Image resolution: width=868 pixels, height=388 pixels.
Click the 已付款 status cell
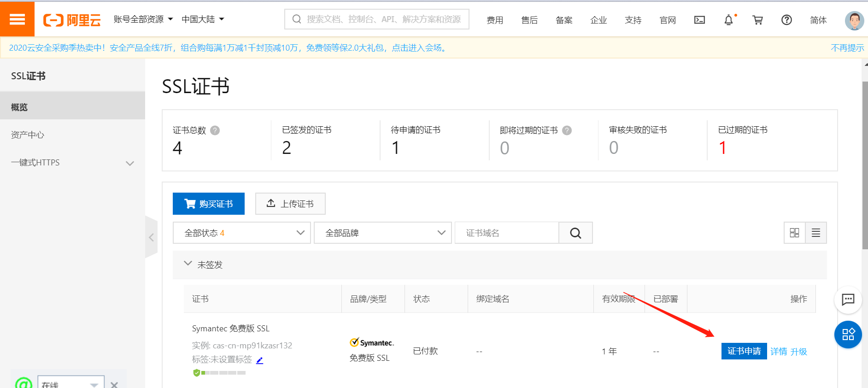tap(425, 351)
